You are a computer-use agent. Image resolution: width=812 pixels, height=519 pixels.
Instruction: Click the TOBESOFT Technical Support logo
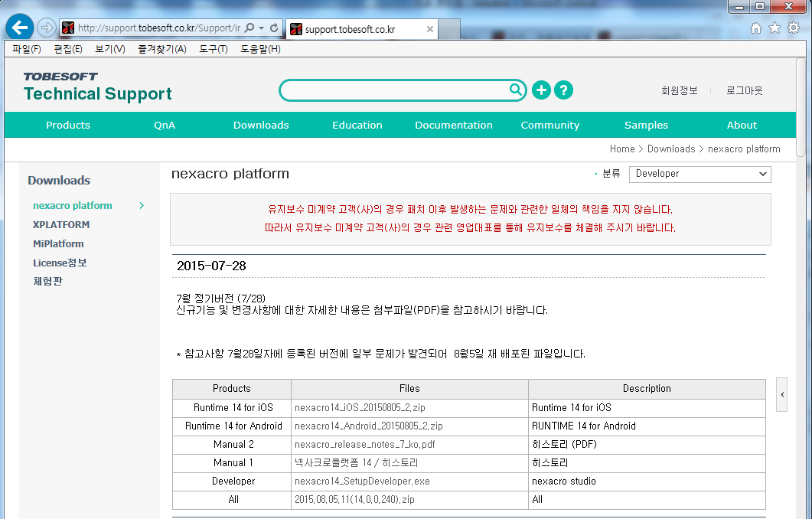(x=97, y=86)
